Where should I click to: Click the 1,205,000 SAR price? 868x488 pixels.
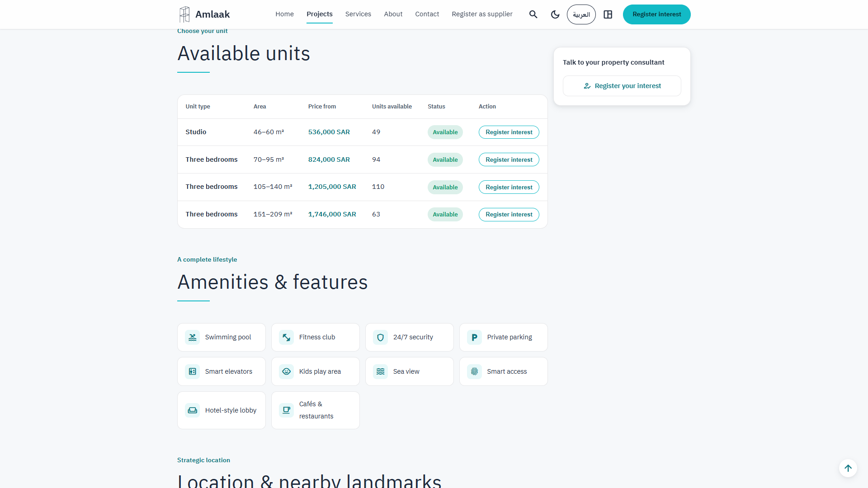coord(332,187)
